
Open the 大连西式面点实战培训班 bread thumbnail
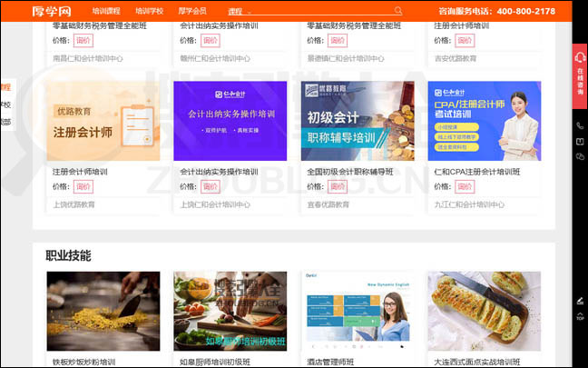pos(485,312)
